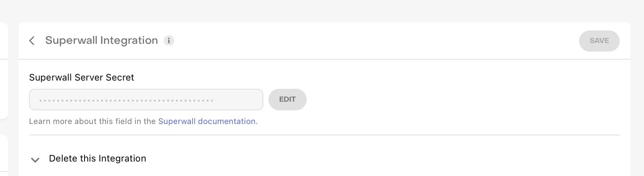Image resolution: width=644 pixels, height=176 pixels.
Task: Click the Delete this Integration label
Action: coord(97,158)
